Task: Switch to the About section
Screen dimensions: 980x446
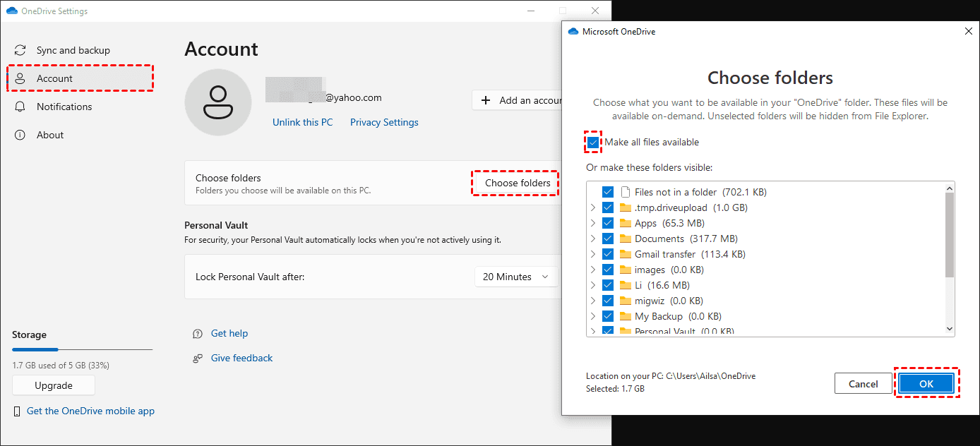Action: coord(49,135)
